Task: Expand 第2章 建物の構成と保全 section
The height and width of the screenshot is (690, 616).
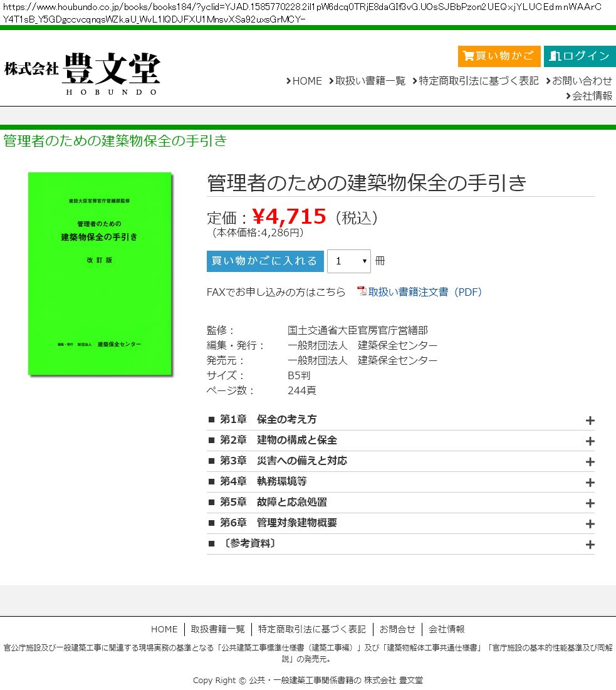Action: click(589, 441)
